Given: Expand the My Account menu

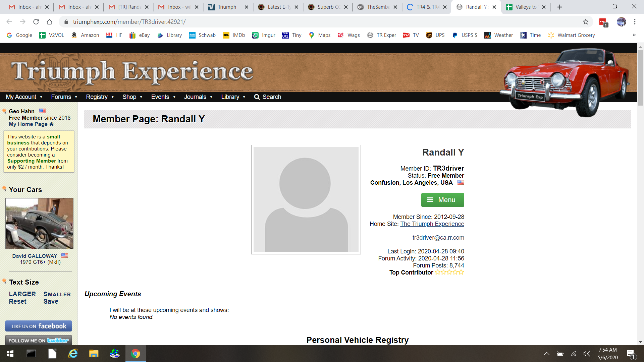Looking at the screenshot, I should click(x=24, y=97).
